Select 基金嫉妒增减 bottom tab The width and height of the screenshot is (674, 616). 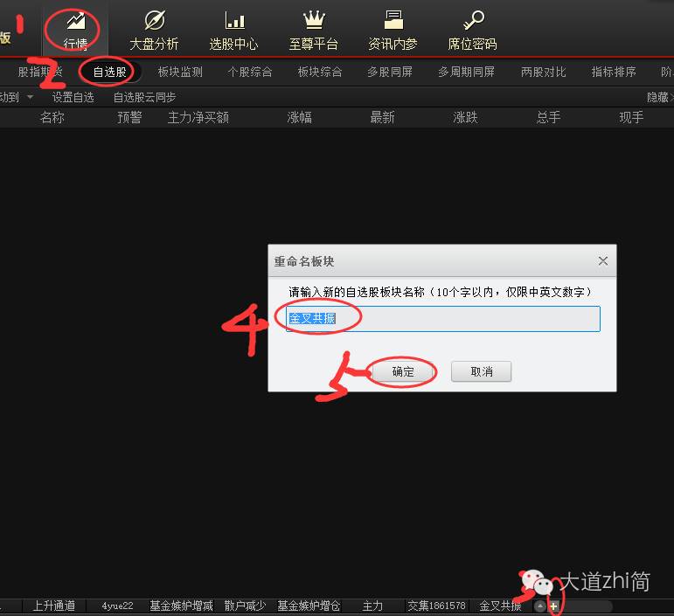(x=181, y=606)
